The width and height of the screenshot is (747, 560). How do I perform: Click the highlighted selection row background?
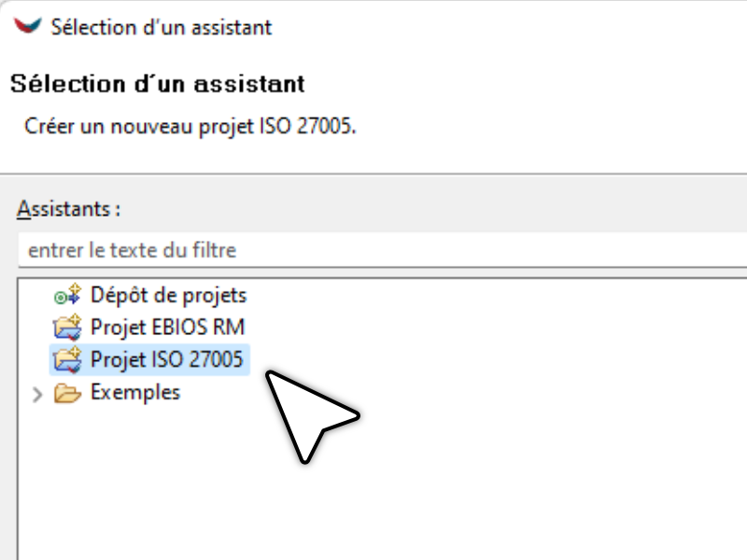click(x=149, y=359)
